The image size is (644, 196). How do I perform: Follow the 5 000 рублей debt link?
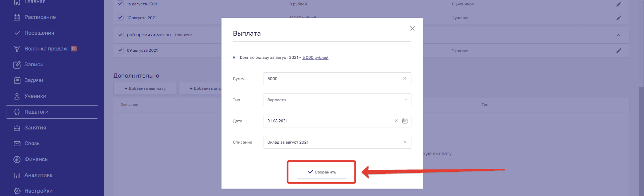[315, 57]
